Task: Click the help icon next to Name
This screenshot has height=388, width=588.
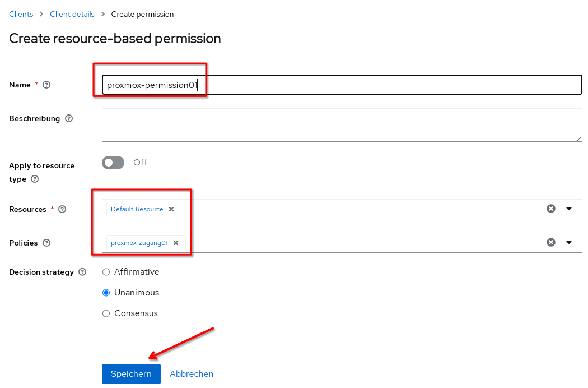Action: point(46,85)
